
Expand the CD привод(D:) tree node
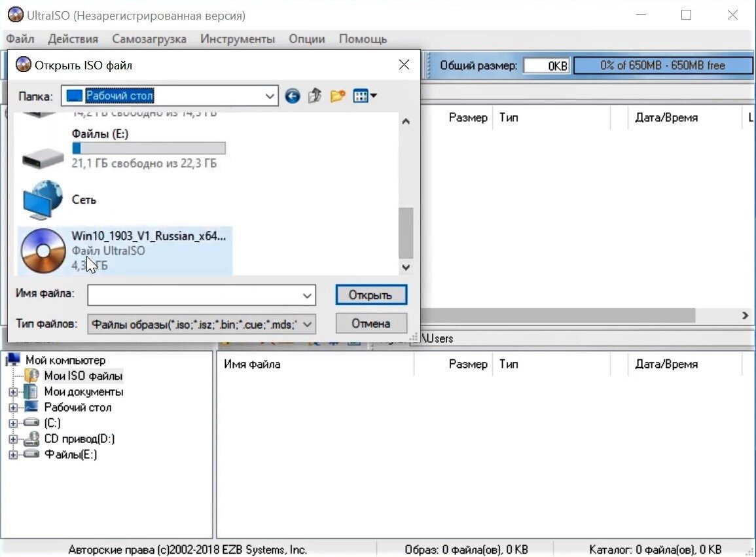[x=13, y=439]
